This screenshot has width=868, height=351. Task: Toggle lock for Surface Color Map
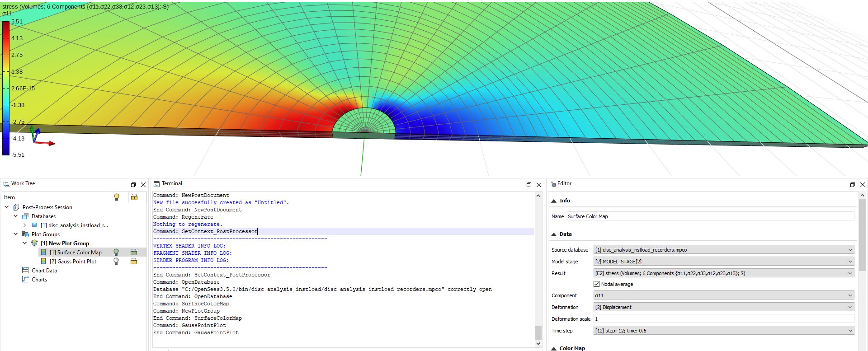(x=134, y=252)
